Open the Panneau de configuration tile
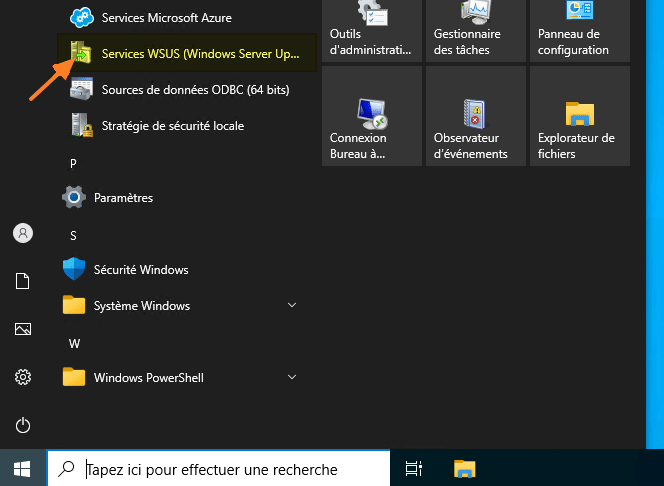Screen dimensions: 664x486 (x=579, y=31)
